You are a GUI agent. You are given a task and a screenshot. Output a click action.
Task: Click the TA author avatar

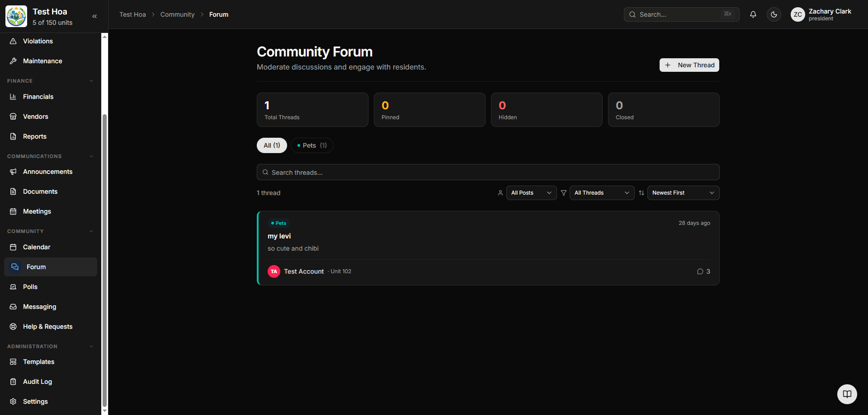click(x=274, y=271)
